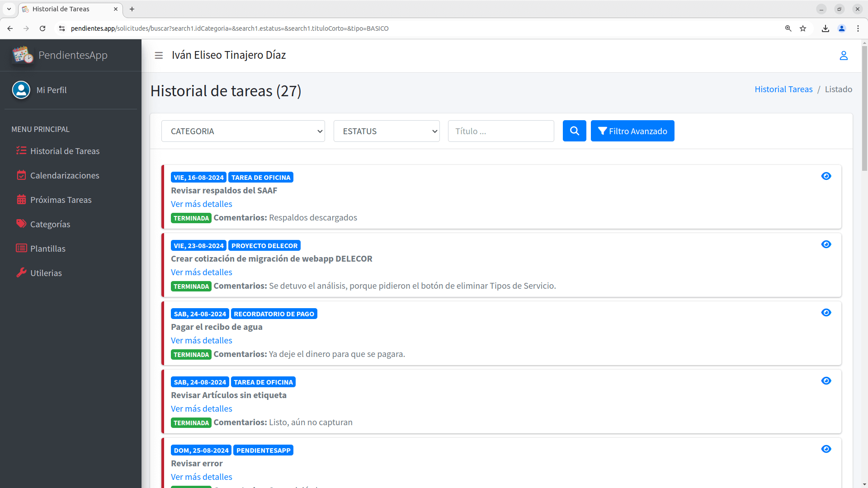The width and height of the screenshot is (868, 488).
Task: Click the Listado breadcrumb text
Action: pyautogui.click(x=839, y=89)
